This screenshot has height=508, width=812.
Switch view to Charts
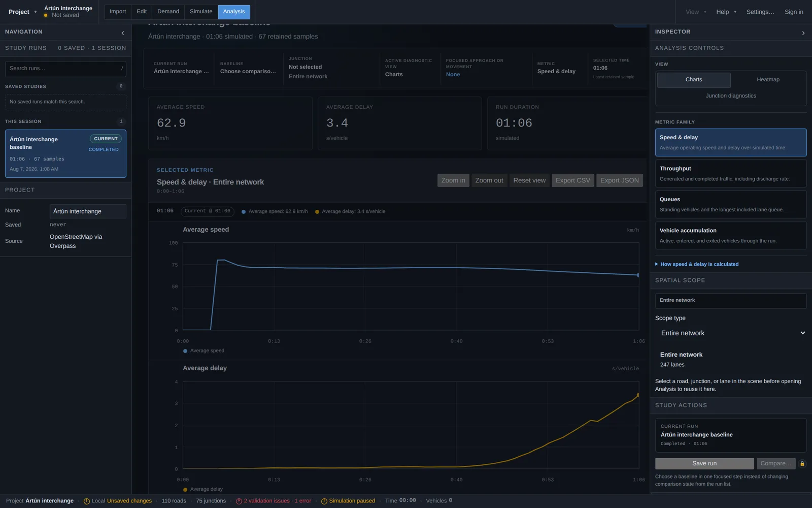[694, 80]
